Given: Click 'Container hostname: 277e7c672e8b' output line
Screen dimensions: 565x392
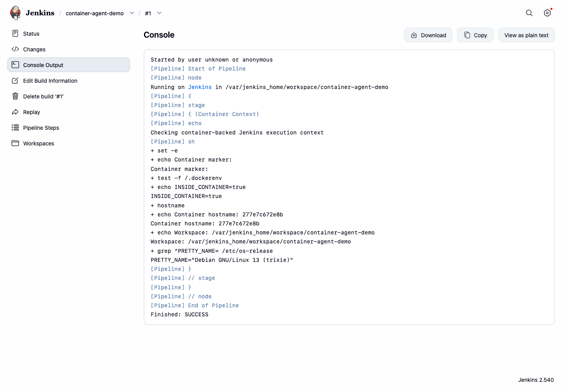Looking at the screenshot, I should [205, 223].
